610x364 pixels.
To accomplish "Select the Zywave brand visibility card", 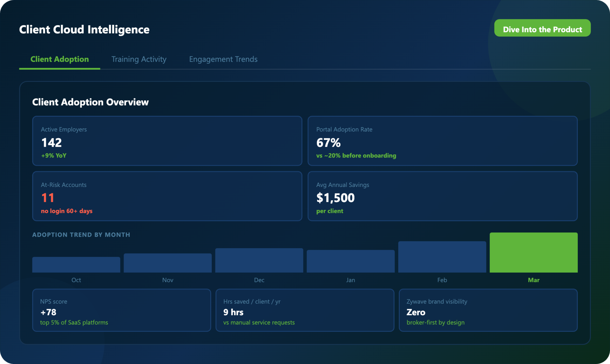I will coord(488,310).
